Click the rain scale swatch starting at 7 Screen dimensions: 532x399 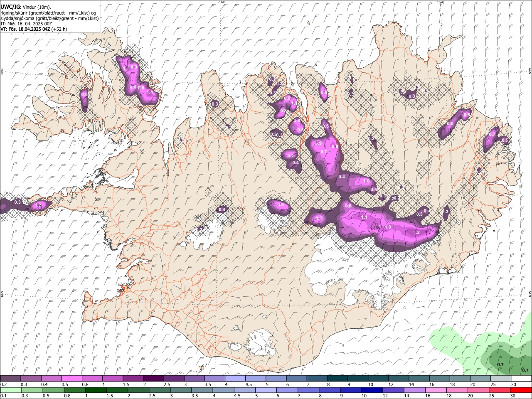pos(308,390)
